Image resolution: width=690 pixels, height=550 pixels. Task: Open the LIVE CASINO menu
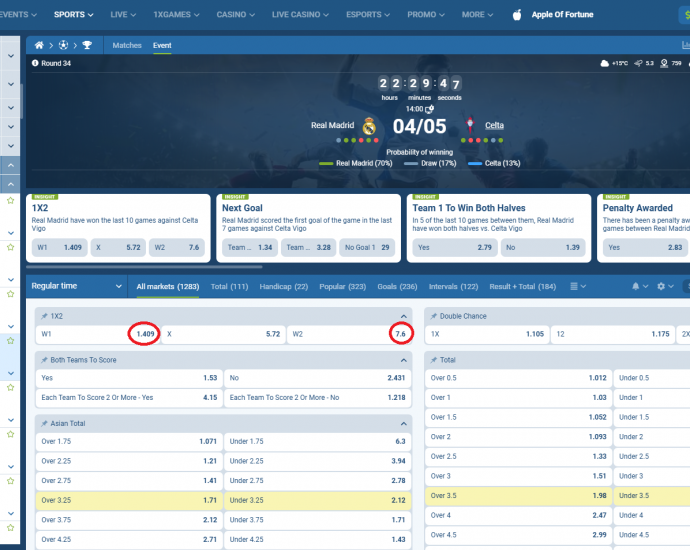(300, 15)
